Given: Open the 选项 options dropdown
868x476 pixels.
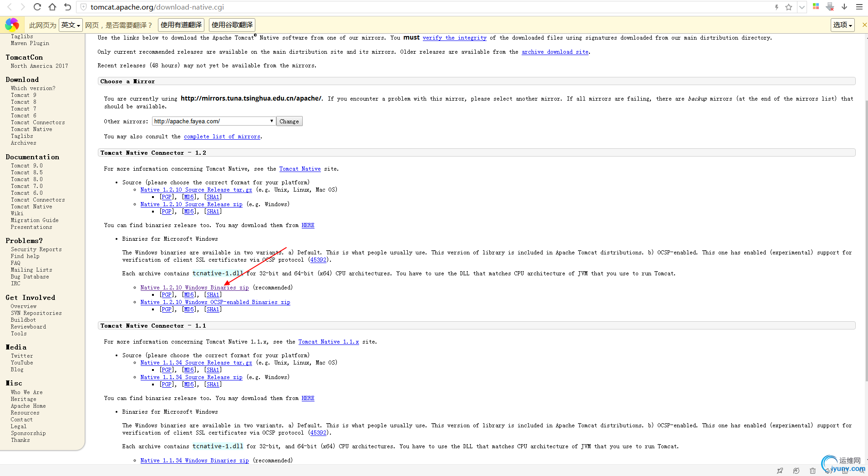Looking at the screenshot, I should pyautogui.click(x=843, y=25).
